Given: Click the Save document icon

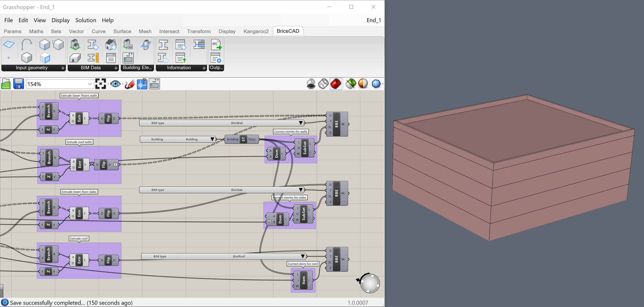Looking at the screenshot, I should (18, 84).
